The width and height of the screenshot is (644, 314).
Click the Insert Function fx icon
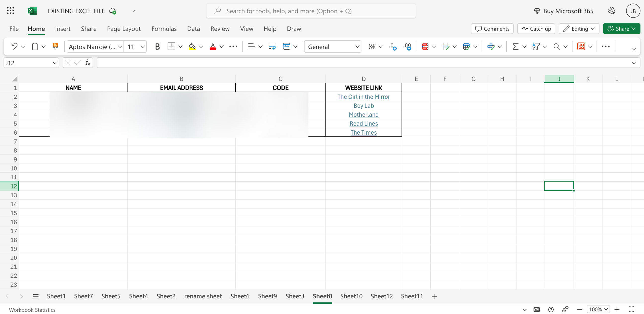point(88,63)
